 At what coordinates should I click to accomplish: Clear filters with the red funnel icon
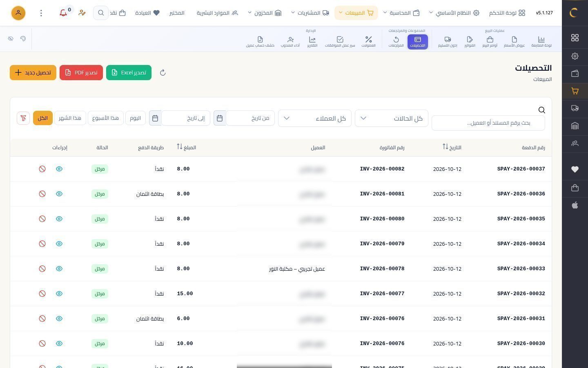point(23,118)
